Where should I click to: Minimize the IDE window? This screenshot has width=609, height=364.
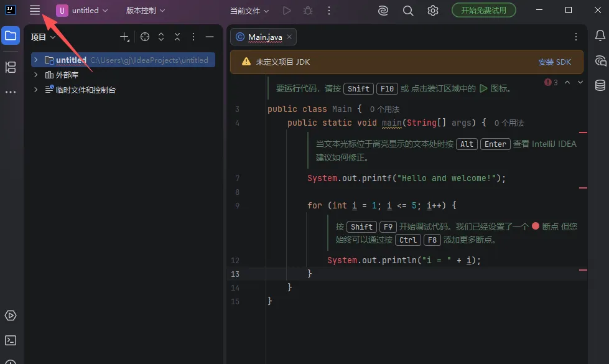point(539,10)
